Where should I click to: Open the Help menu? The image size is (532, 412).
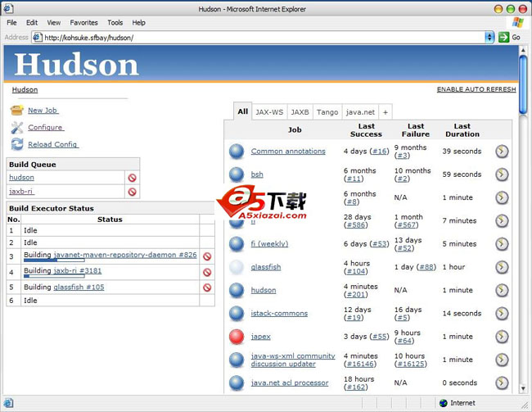[139, 23]
